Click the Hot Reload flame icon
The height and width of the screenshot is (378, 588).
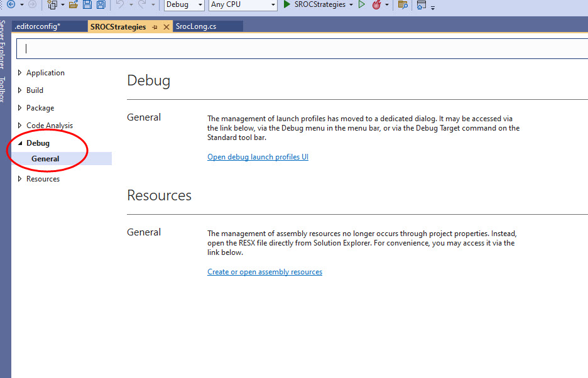point(377,4)
